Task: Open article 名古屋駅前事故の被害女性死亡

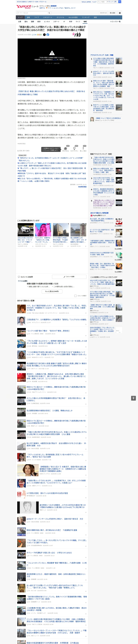Action: coord(50,411)
